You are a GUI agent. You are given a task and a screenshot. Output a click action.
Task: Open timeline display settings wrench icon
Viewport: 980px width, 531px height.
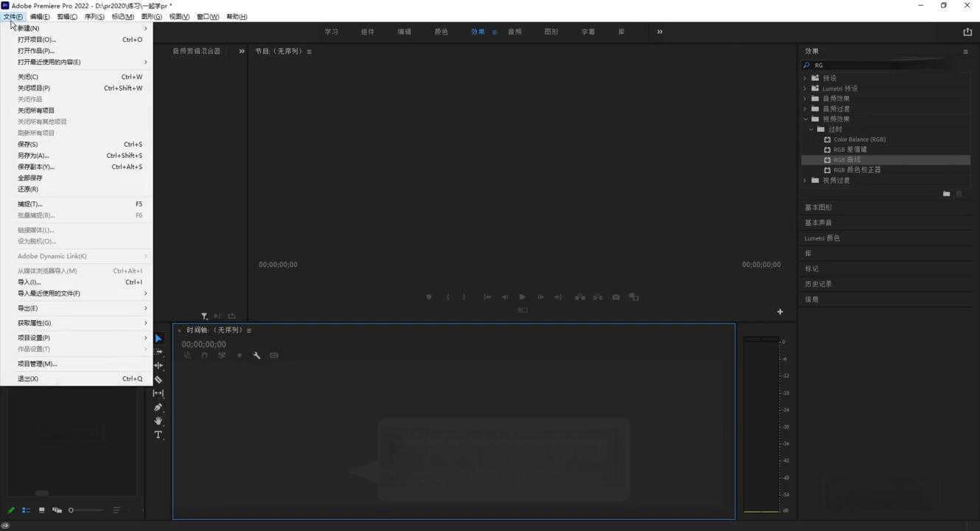[256, 355]
